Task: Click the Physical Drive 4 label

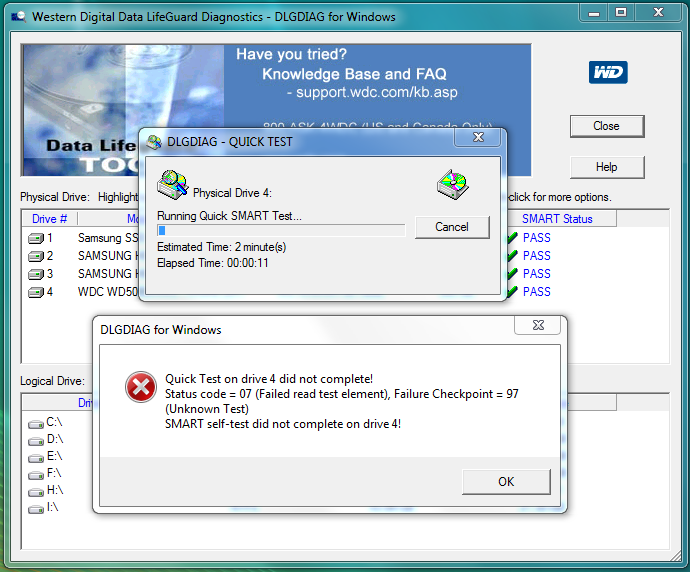Action: (232, 193)
